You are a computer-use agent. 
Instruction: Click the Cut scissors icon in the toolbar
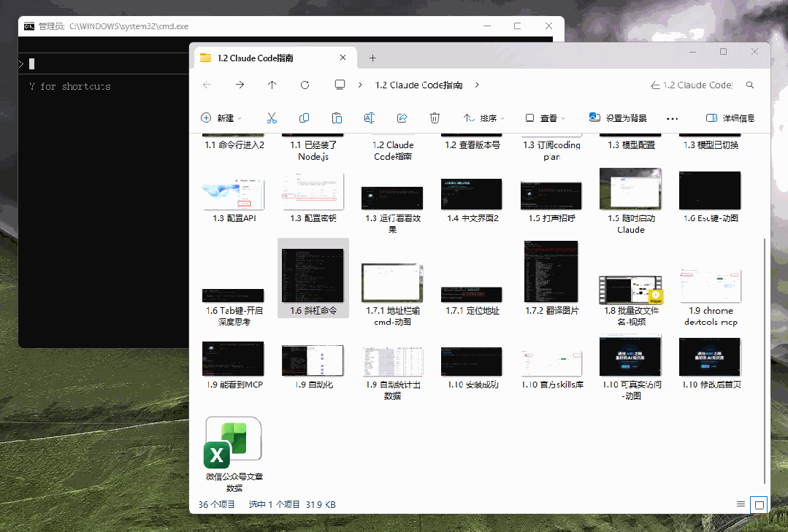272,118
